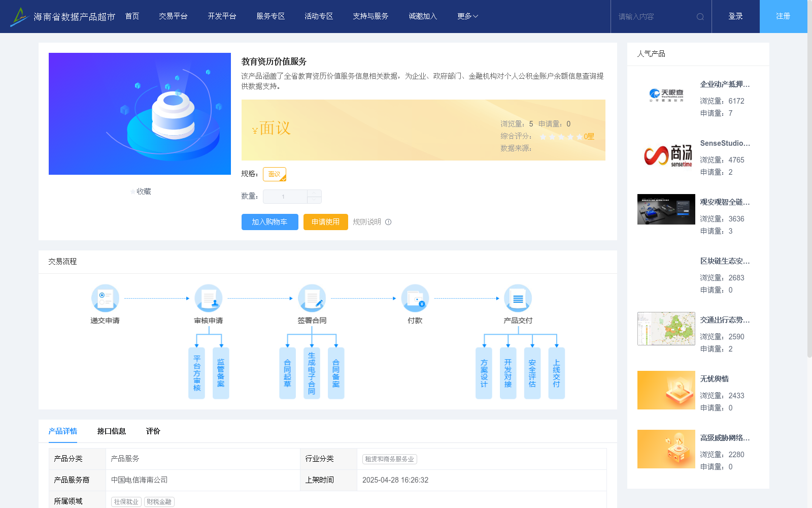Image resolution: width=812 pixels, height=508 pixels.
Task: Click the 付款 step icon
Action: 415,298
